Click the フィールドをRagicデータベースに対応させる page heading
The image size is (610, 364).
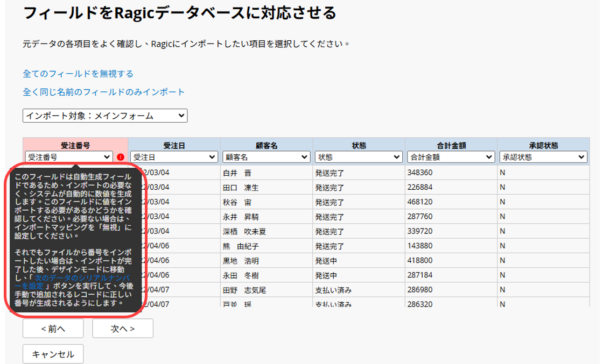[180, 13]
